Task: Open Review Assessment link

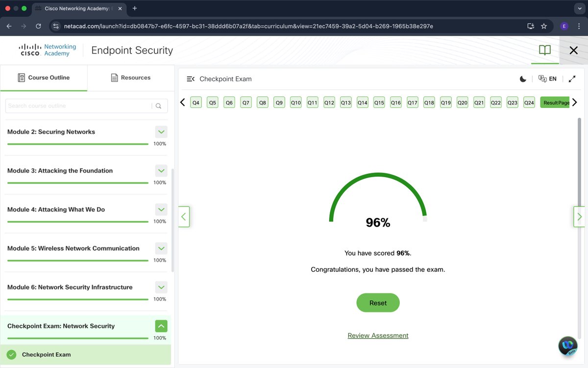Action: [378, 335]
